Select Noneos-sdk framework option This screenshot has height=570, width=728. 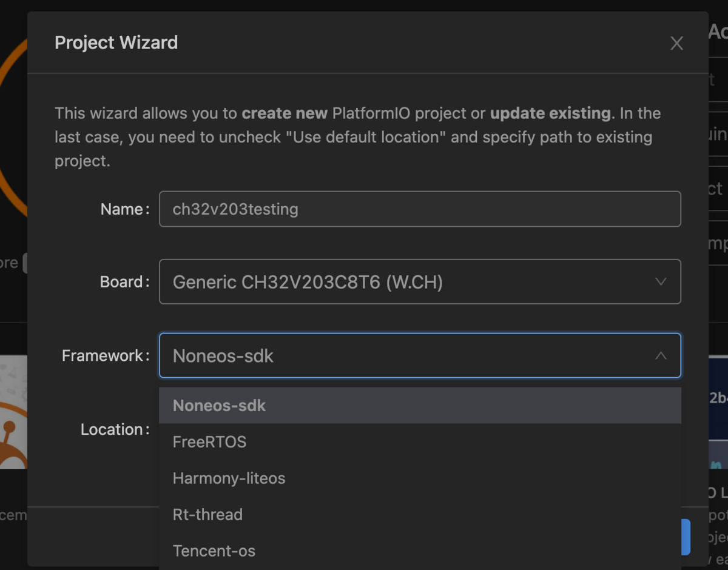click(420, 406)
